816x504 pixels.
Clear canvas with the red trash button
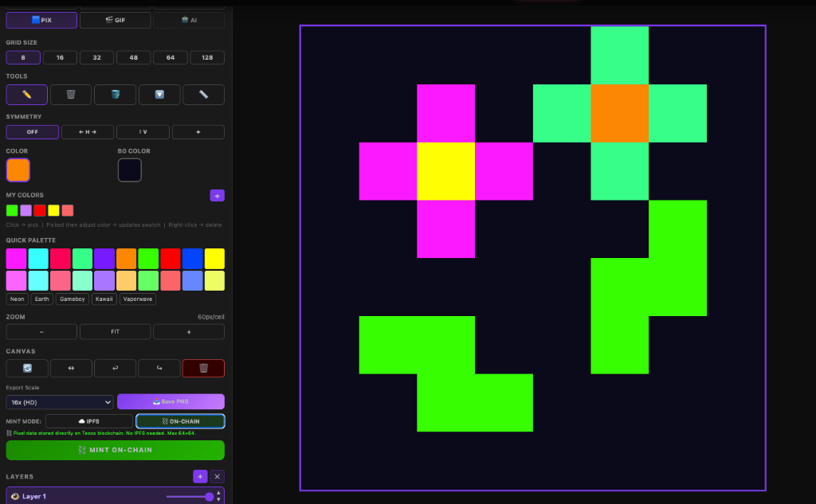pyautogui.click(x=203, y=368)
